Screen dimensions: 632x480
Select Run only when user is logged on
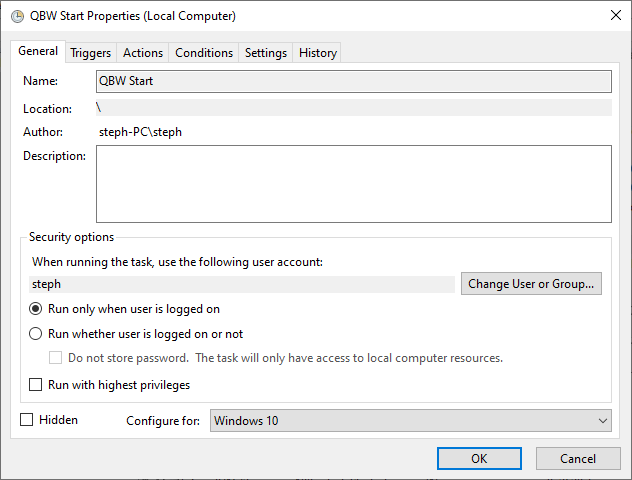click(36, 309)
